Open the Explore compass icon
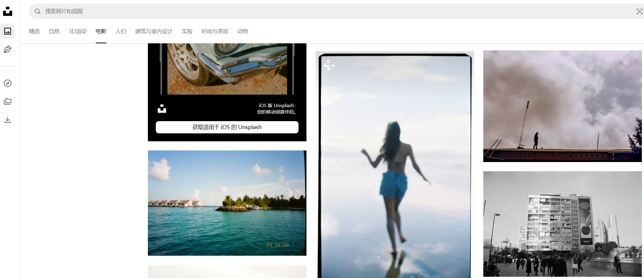The width and height of the screenshot is (644, 278). point(8,83)
